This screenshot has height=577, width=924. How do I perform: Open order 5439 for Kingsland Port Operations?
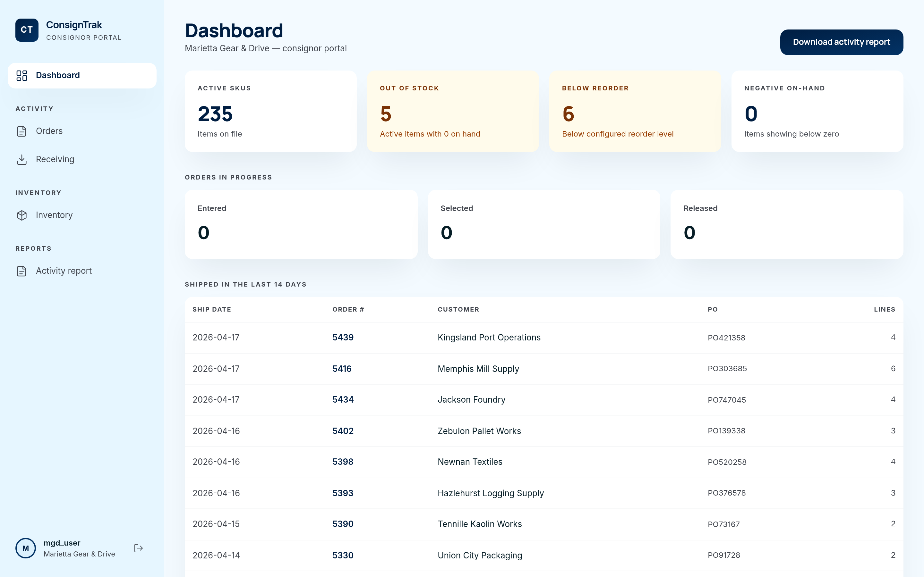tap(343, 337)
